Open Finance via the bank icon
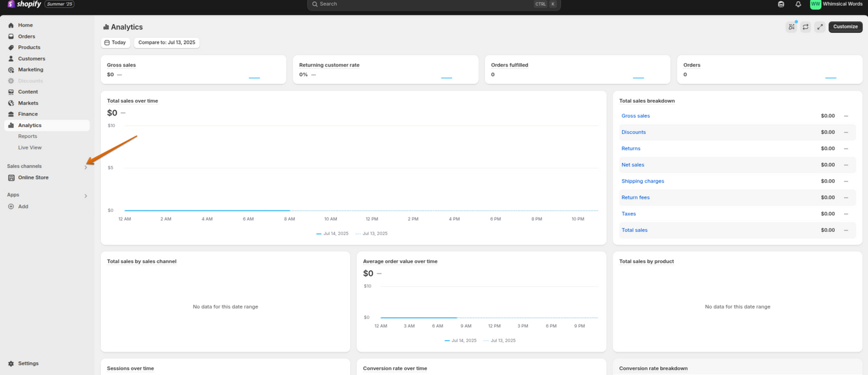 (x=11, y=114)
